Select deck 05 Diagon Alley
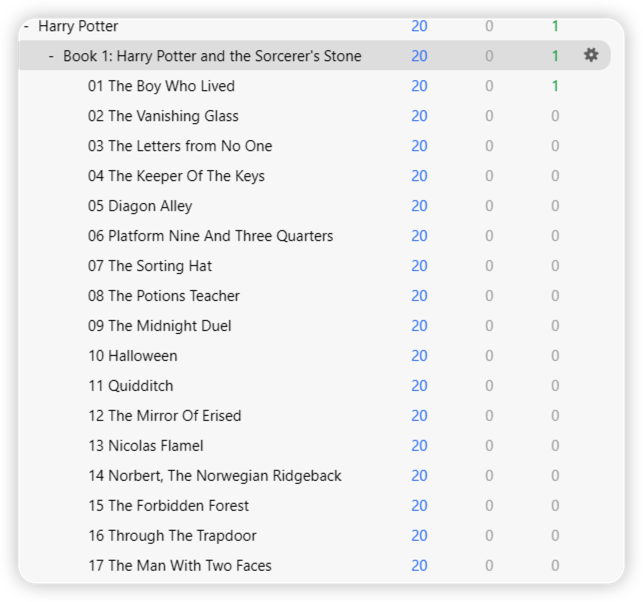Viewport: 643px width, 602px height. pyautogui.click(x=140, y=206)
